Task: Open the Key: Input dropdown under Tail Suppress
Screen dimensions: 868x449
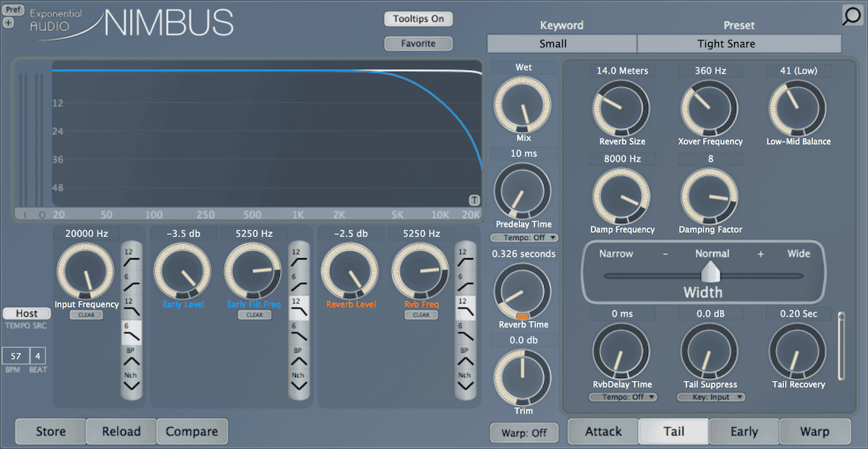Action: [x=711, y=397]
